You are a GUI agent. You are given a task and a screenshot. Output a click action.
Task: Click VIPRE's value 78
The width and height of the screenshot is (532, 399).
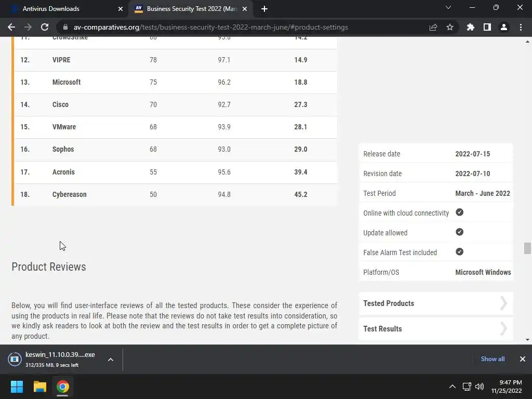153,60
